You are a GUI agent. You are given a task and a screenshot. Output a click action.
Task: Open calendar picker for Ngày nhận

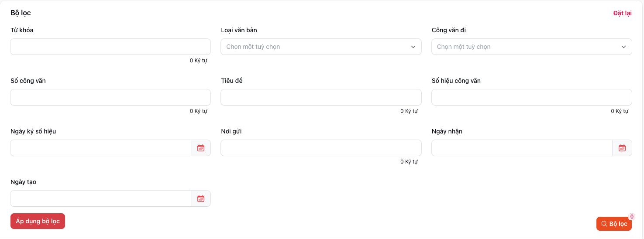[x=622, y=148]
